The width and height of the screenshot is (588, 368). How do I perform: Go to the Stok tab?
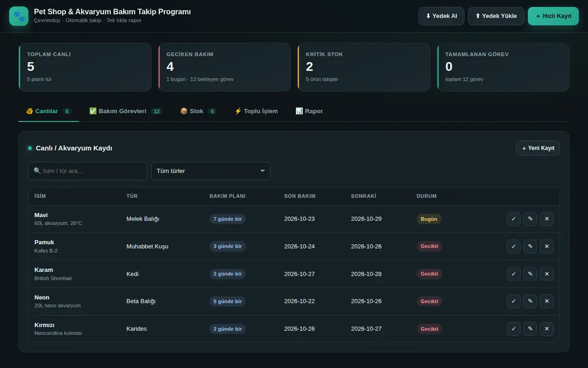click(x=198, y=111)
